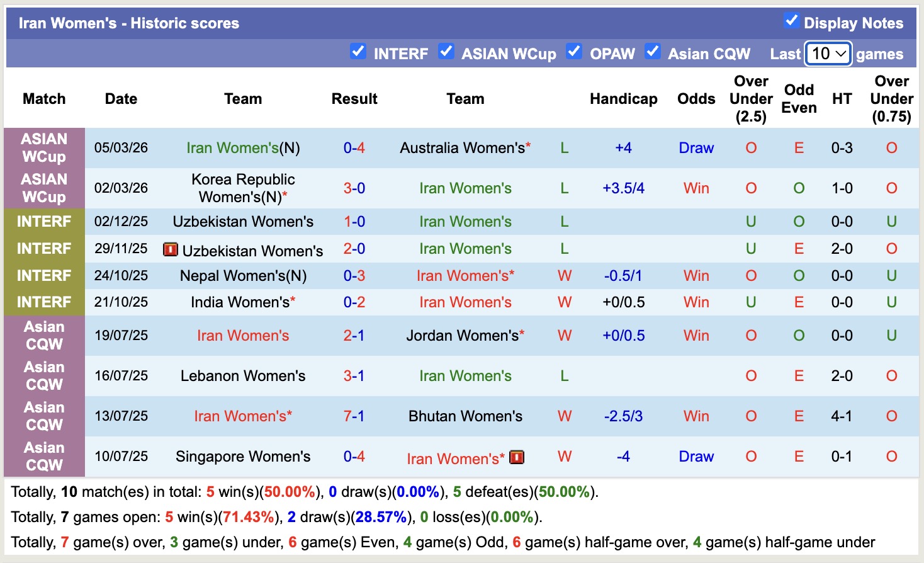Expand the Last 10 games combo box
This screenshot has width=924, height=563.
point(828,54)
